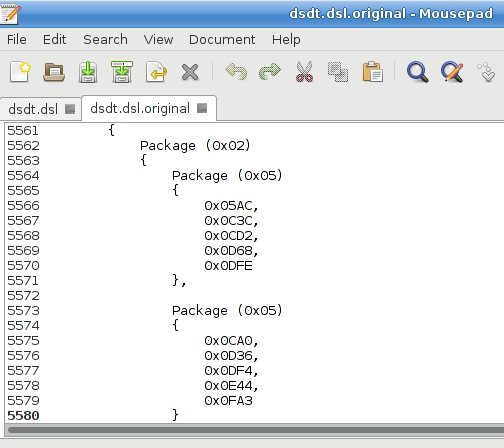
Task: Place the cursor on line 5570 (0x0DFE)
Action: (228, 266)
